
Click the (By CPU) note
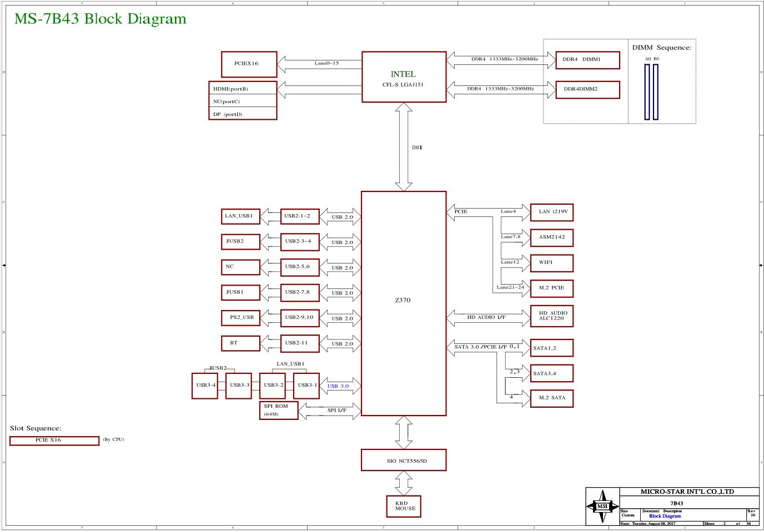coord(113,439)
